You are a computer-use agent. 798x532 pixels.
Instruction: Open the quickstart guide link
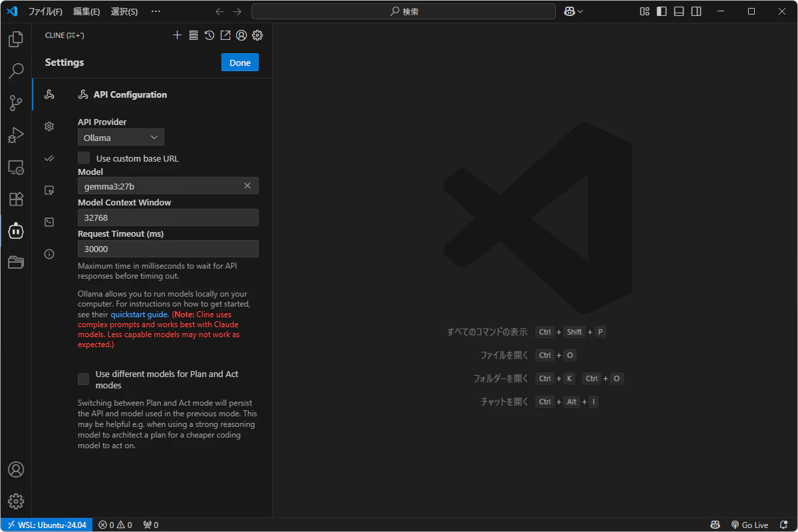point(139,314)
